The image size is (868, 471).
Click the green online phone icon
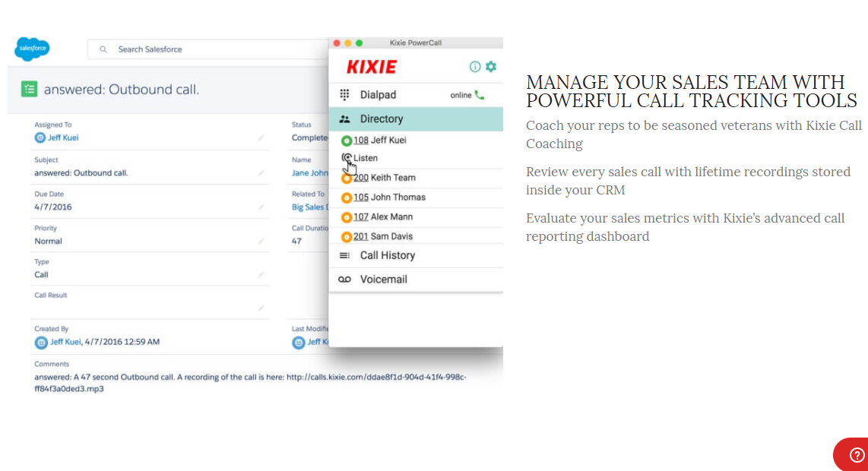tap(480, 95)
